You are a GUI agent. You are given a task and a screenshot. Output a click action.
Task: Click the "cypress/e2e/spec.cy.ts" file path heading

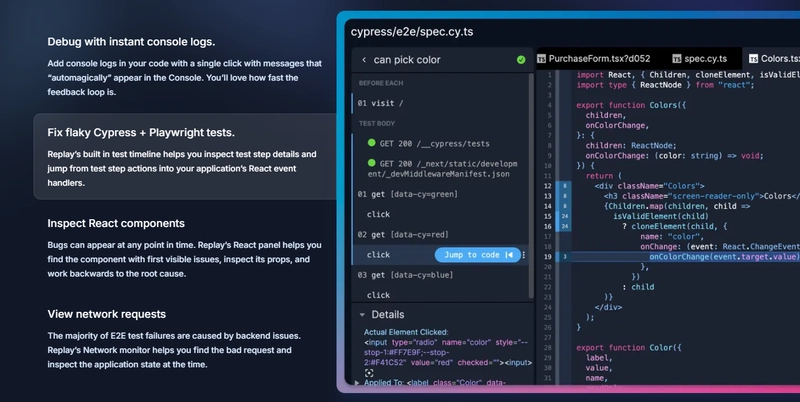412,32
